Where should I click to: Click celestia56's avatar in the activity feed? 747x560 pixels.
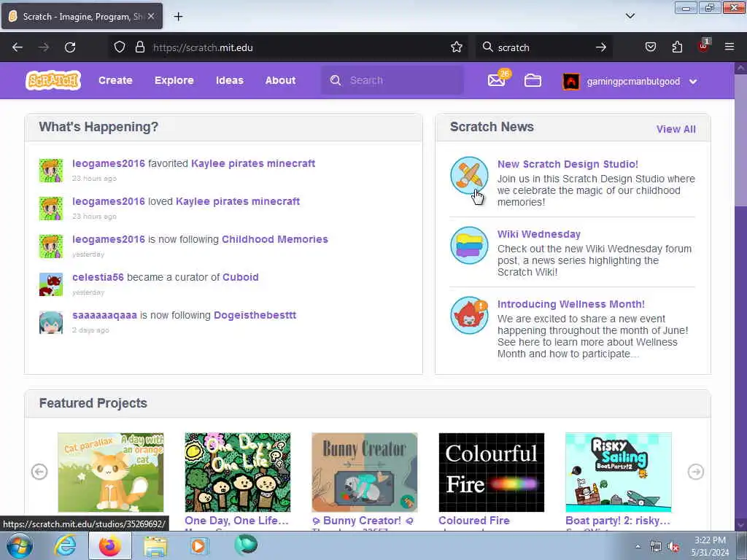51,284
